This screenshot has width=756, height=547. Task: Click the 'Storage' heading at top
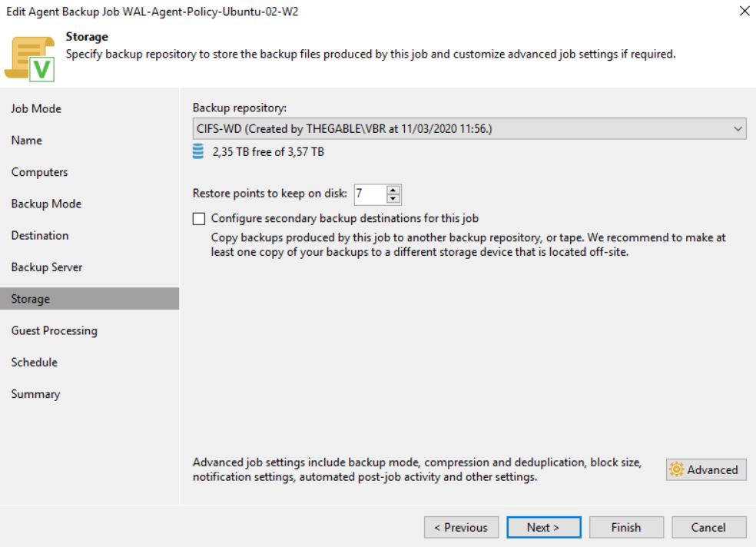click(x=87, y=37)
